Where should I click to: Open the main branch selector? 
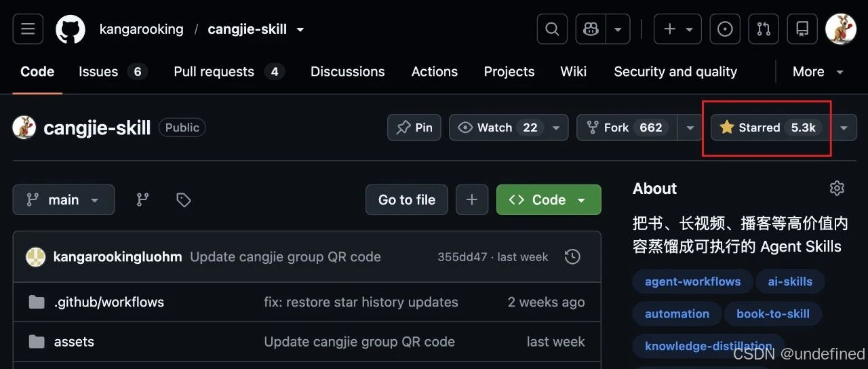tap(64, 199)
